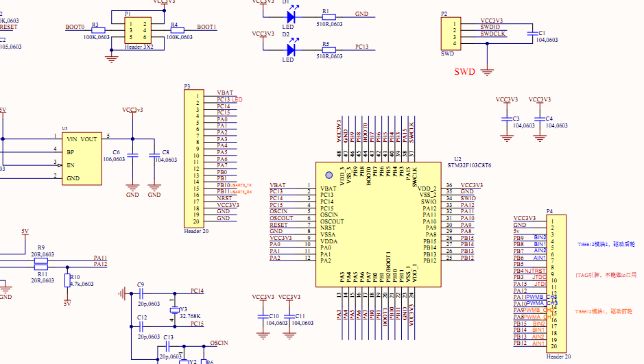Select the STM32F103C8T6 part label
This screenshot has width=644, height=364.
pyautogui.click(x=469, y=165)
